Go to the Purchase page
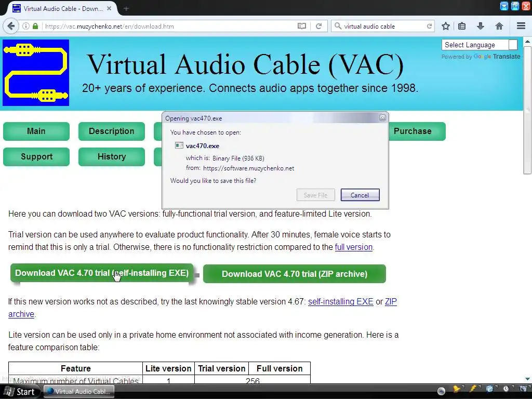Screen dimensions: 532x399 [417, 131]
